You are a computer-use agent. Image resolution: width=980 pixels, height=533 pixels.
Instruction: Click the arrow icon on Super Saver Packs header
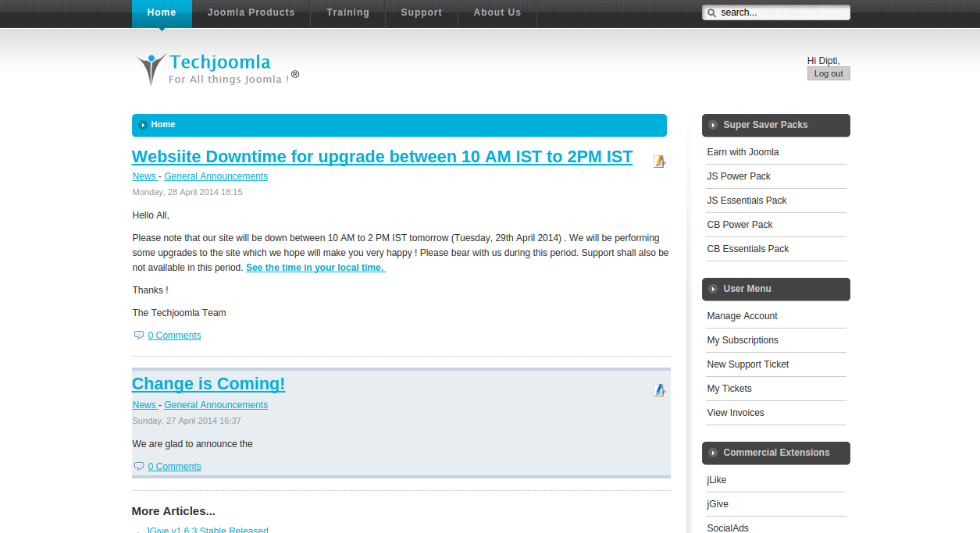[x=713, y=125]
